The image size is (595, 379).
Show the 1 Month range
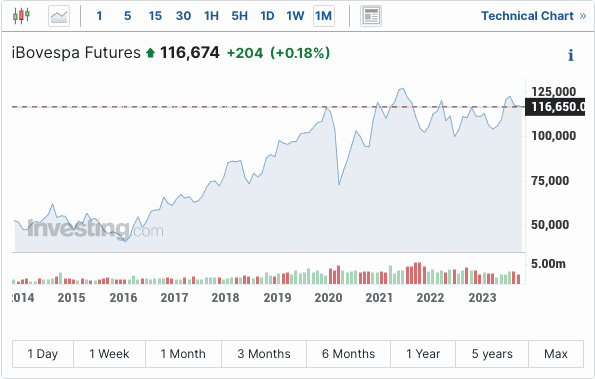point(183,354)
